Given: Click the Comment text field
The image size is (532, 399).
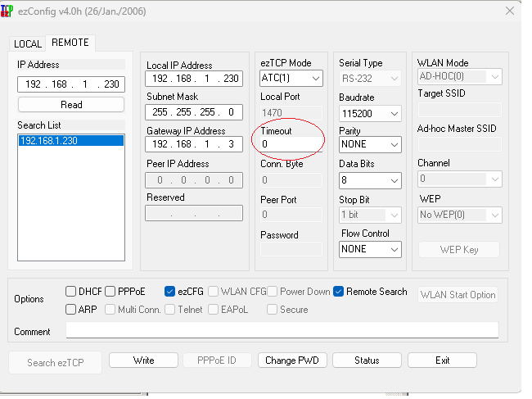Looking at the screenshot, I should (282, 330).
